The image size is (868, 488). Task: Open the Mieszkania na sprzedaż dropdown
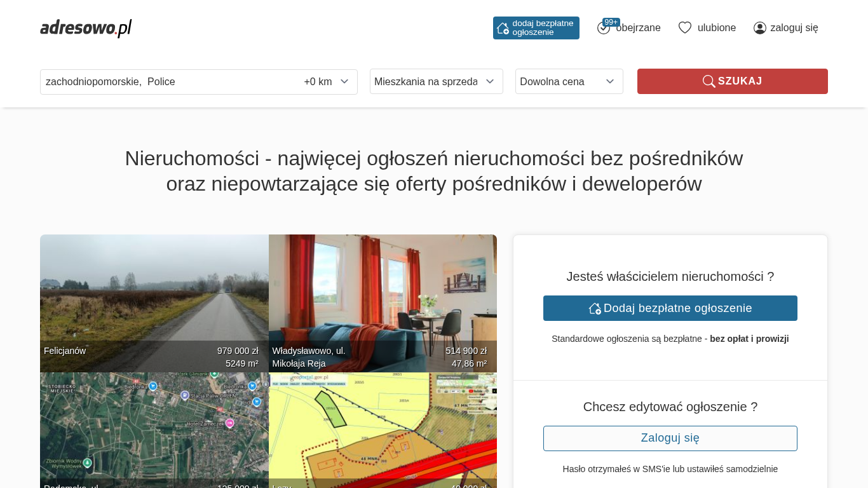436,81
